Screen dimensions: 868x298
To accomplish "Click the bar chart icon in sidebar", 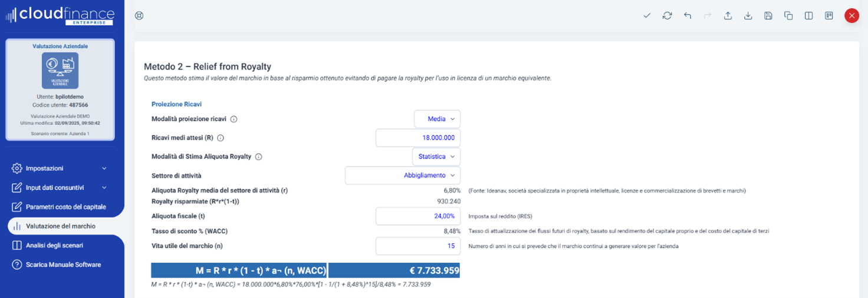I will coord(17,226).
